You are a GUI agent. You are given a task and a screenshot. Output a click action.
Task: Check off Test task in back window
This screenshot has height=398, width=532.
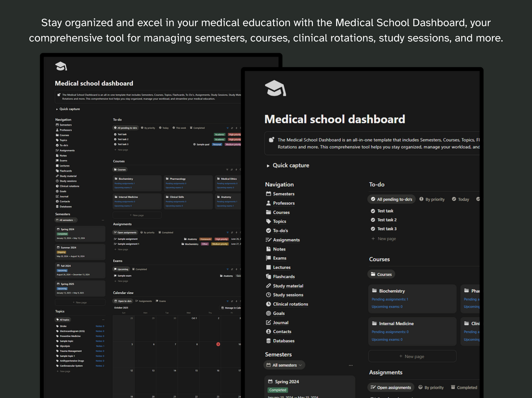[115, 134]
